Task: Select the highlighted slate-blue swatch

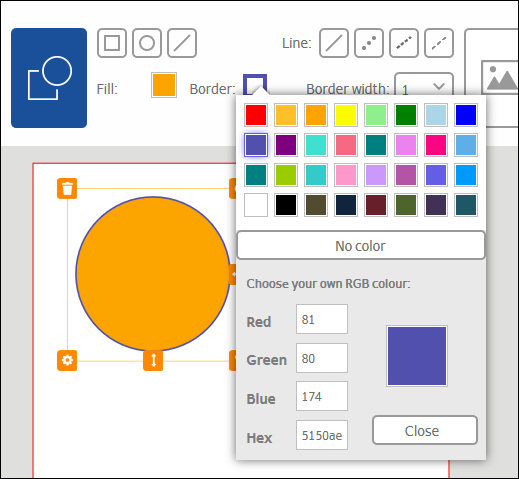Action: tap(256, 145)
